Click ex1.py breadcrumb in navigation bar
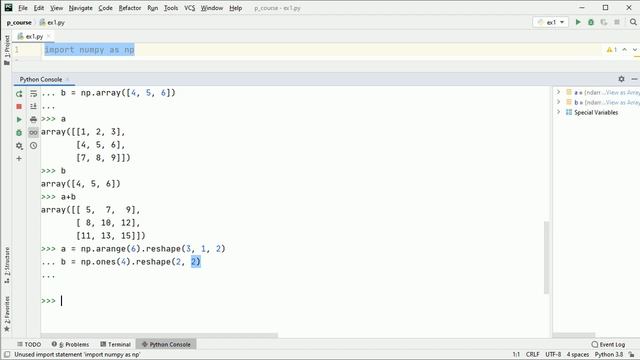 tap(52, 22)
